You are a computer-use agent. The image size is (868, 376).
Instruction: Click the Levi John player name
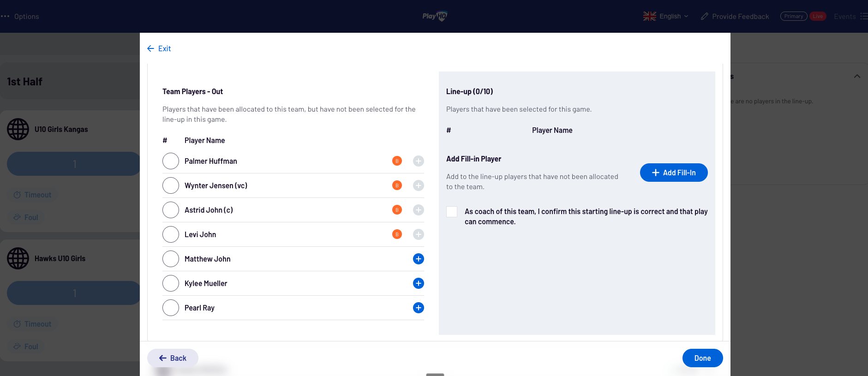[200, 234]
